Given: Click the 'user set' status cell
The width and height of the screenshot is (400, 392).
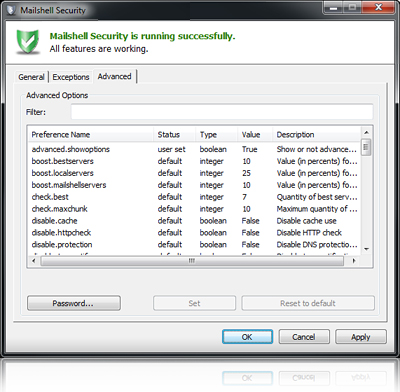Looking at the screenshot, I should (171, 149).
